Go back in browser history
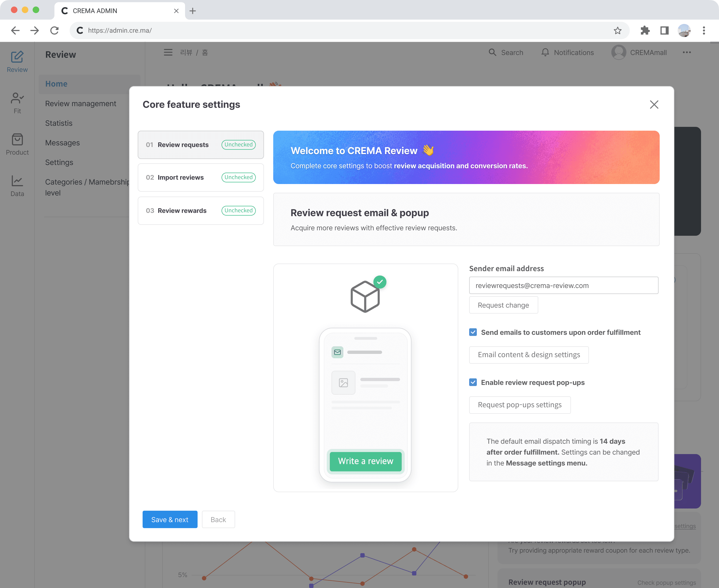This screenshot has width=719, height=588. 15,30
